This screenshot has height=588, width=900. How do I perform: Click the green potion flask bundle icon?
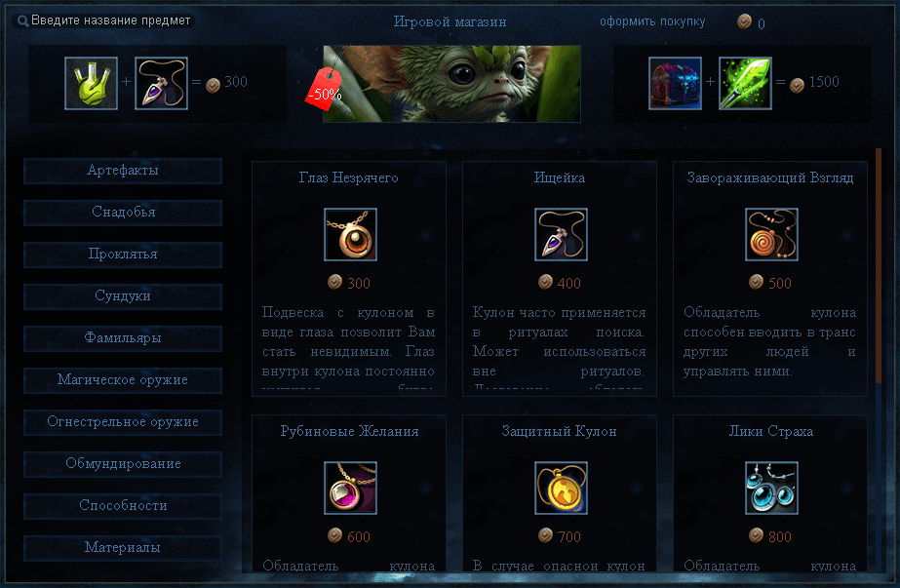click(x=92, y=83)
